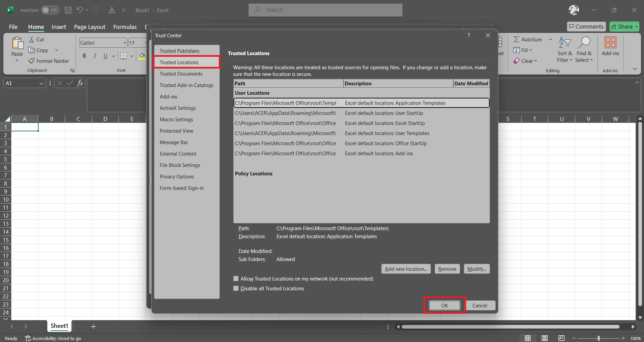Add a new sheet with plus icon

pyautogui.click(x=93, y=326)
